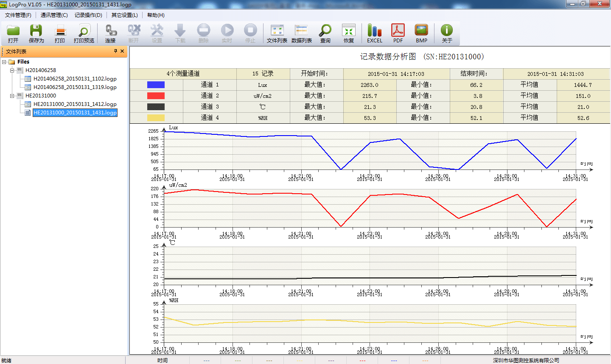This screenshot has height=364, width=611.
Task: Collapse the HE20131000 device node
Action: point(12,96)
